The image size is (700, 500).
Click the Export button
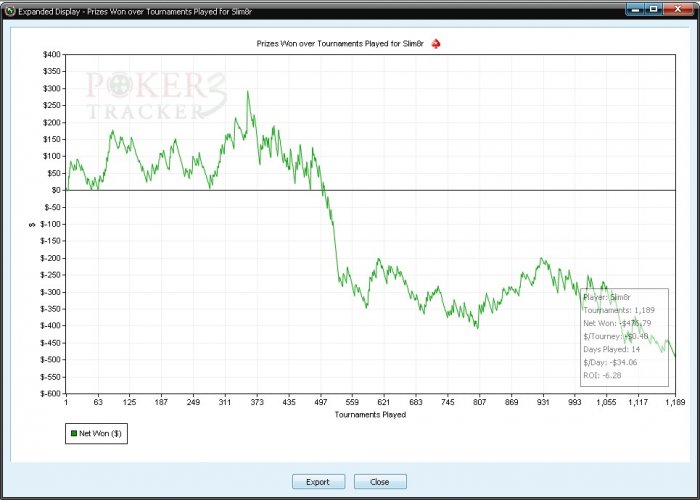point(318,482)
